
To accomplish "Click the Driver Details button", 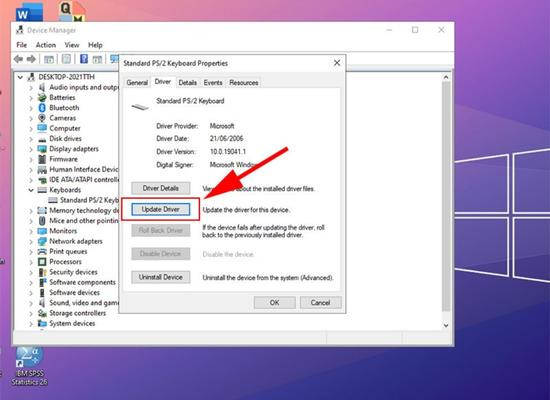I will [161, 188].
